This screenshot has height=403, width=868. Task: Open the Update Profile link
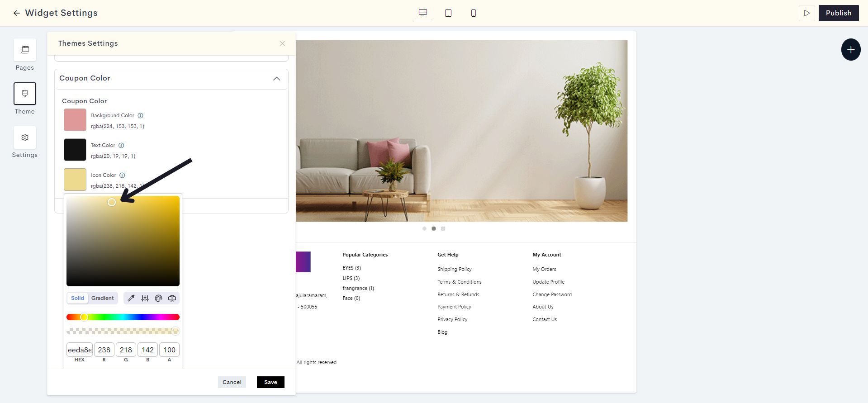click(548, 282)
